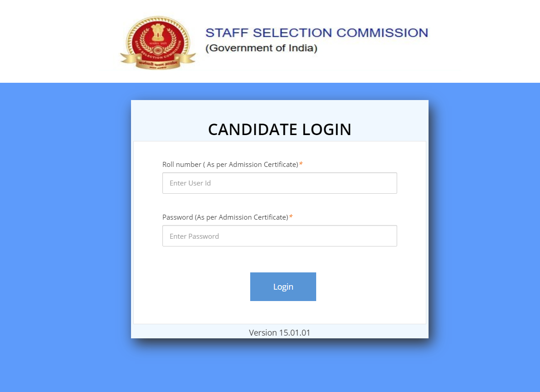Click the Password field label text
The width and height of the screenshot is (540, 392).
[x=225, y=217]
